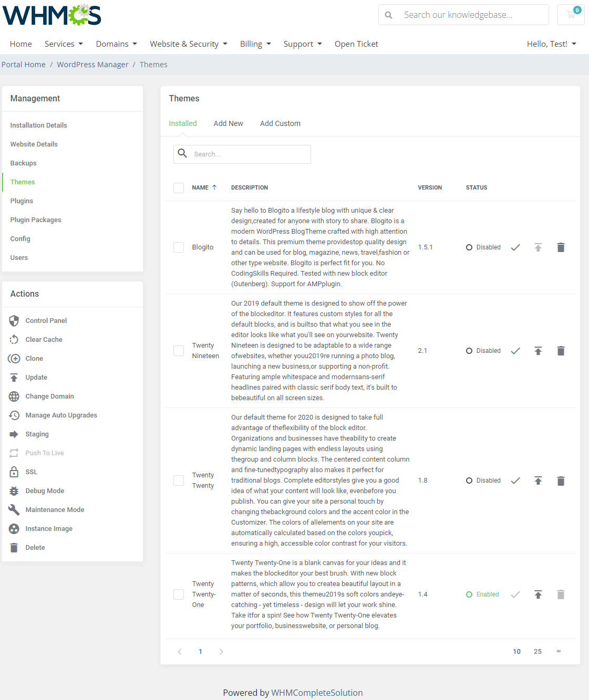589x700 pixels.
Task: Click the WHMCS logo
Action: point(52,15)
